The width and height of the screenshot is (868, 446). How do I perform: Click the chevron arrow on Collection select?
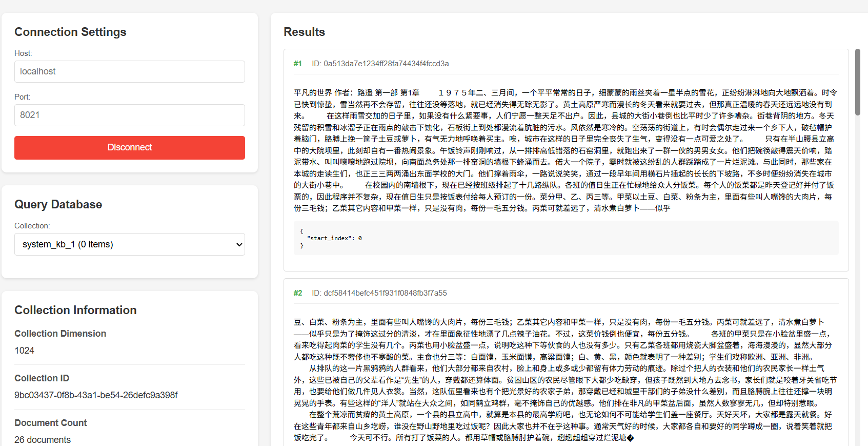[239, 245]
